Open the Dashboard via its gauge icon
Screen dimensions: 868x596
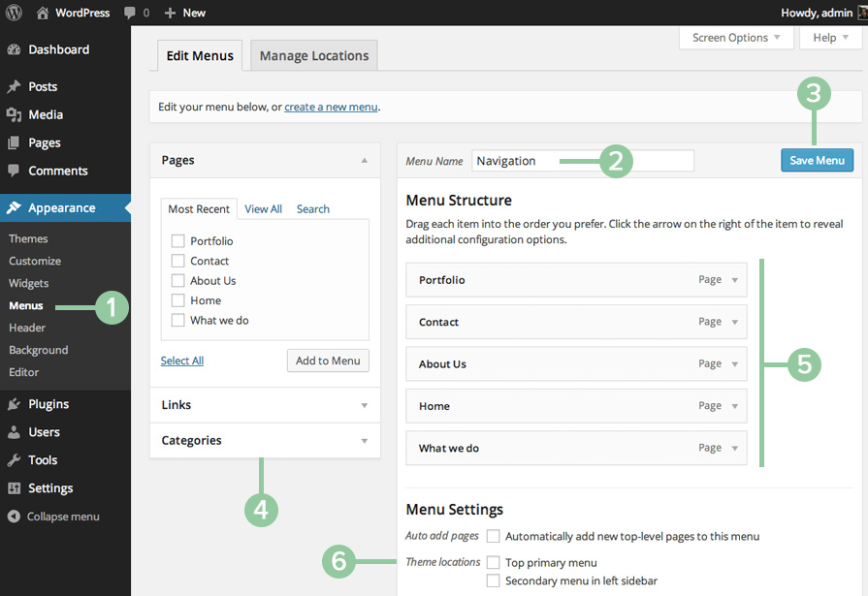[16, 48]
